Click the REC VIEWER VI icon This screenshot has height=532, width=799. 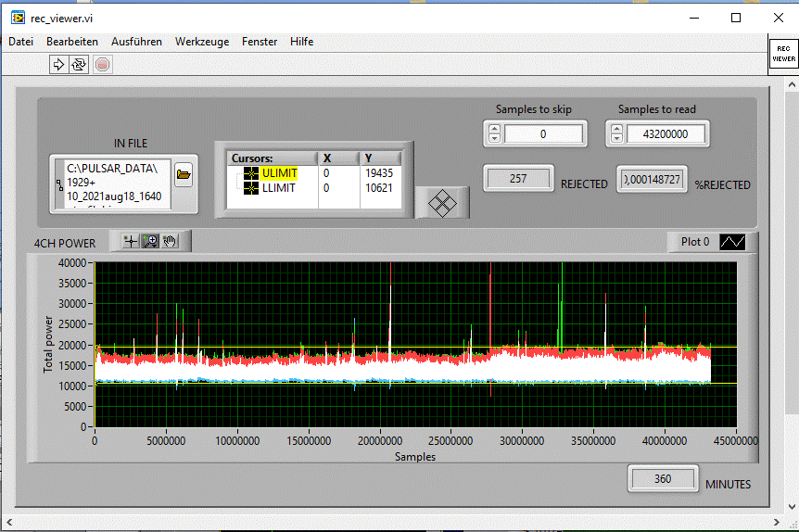pos(783,54)
